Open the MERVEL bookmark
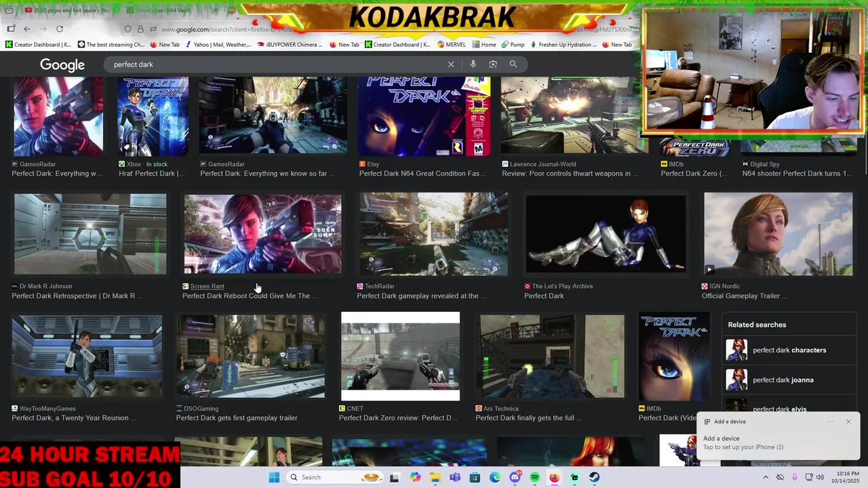The image size is (868, 488). coord(452,45)
